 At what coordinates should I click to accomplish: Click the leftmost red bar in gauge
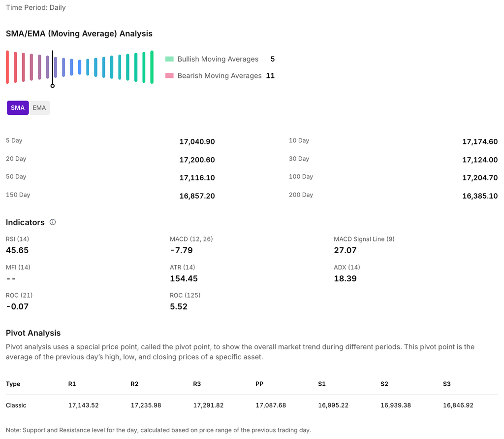(7, 67)
